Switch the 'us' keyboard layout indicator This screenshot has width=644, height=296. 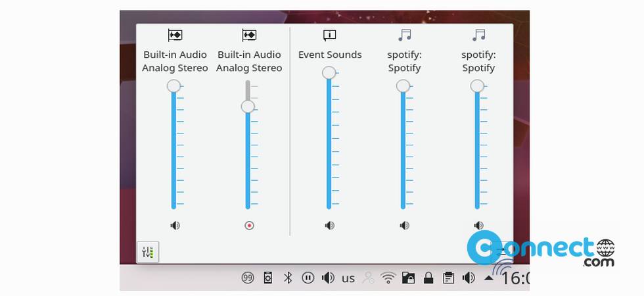click(348, 278)
